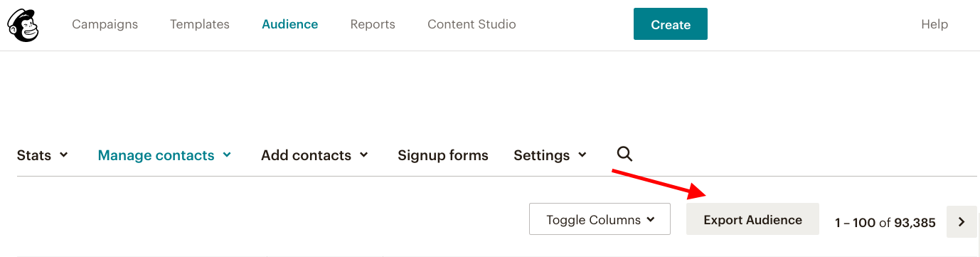Open the Settings menu label

point(541,155)
